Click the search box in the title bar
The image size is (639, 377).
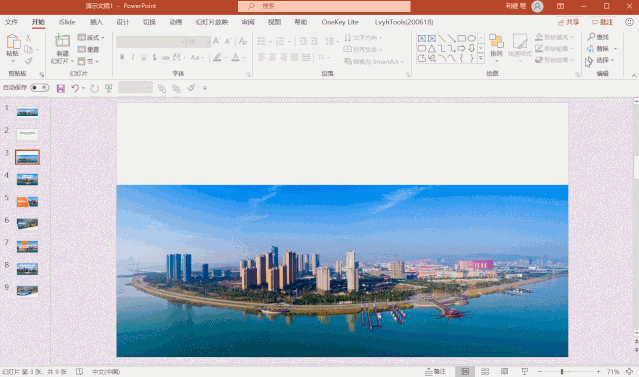tap(324, 6)
